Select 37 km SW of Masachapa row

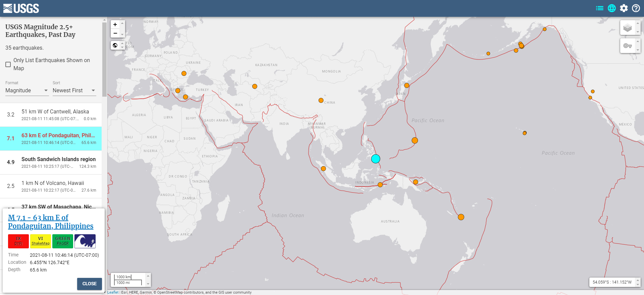[x=51, y=204]
